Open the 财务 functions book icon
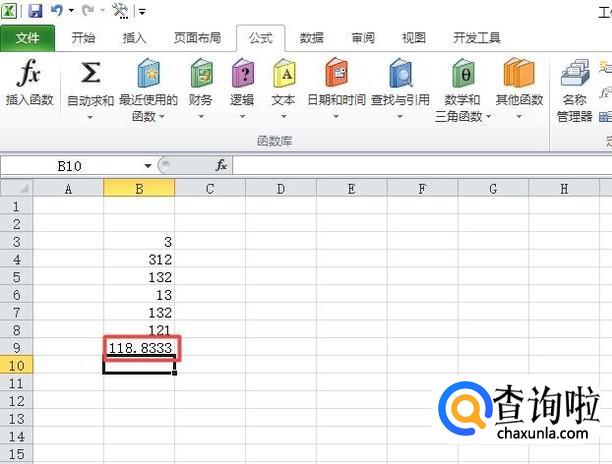This screenshot has height=464, width=612. [201, 73]
